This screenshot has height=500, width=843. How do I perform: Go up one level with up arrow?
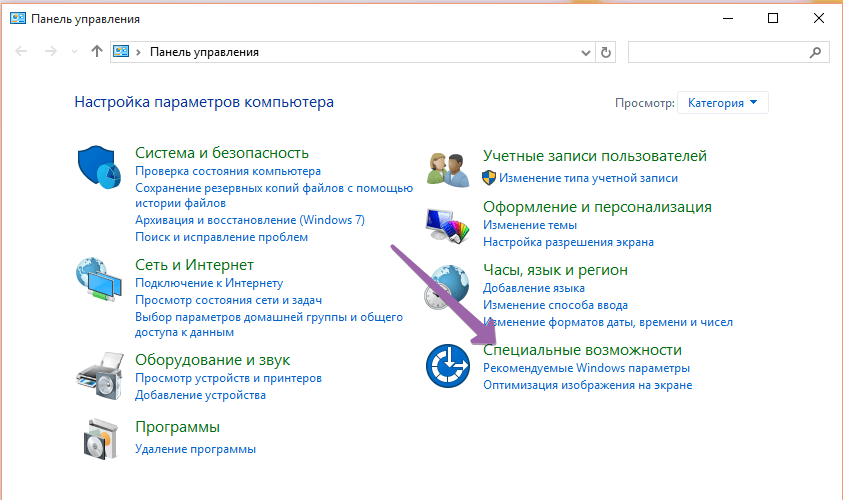[x=97, y=52]
